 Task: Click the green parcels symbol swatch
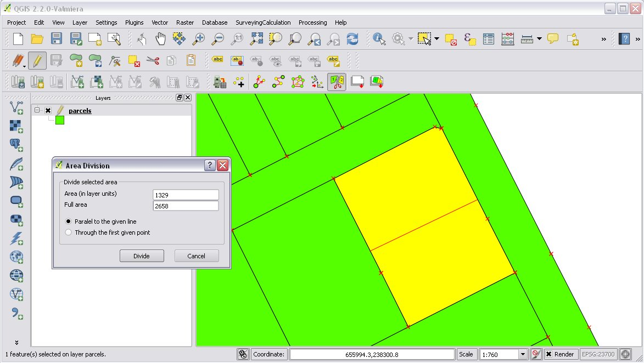tap(60, 120)
